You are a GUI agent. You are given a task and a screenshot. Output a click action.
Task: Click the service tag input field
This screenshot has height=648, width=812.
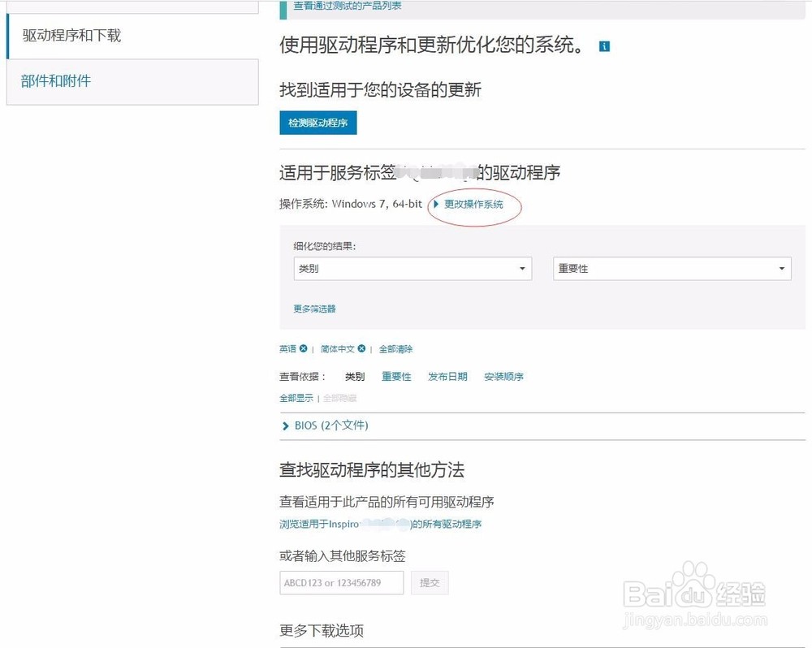point(341,582)
